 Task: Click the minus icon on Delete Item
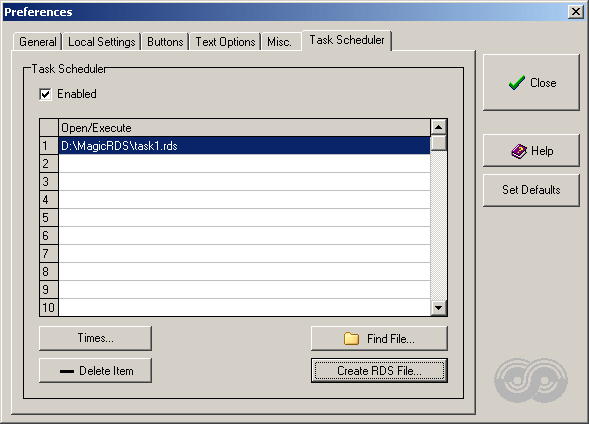point(67,371)
